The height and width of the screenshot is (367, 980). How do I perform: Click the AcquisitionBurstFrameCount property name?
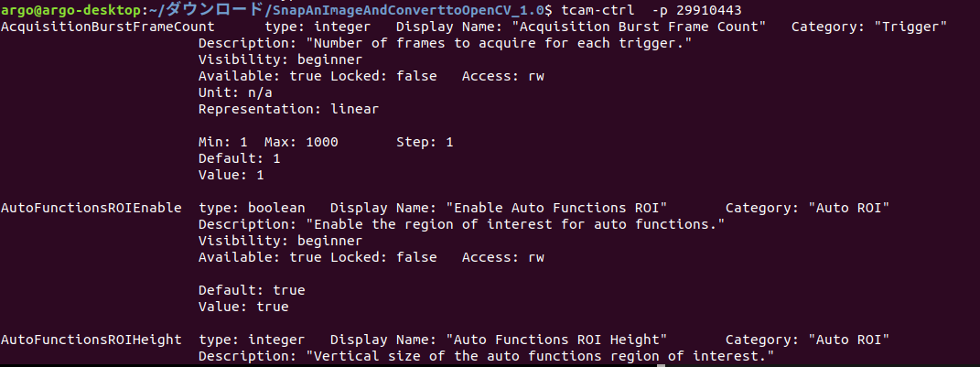pos(107,27)
